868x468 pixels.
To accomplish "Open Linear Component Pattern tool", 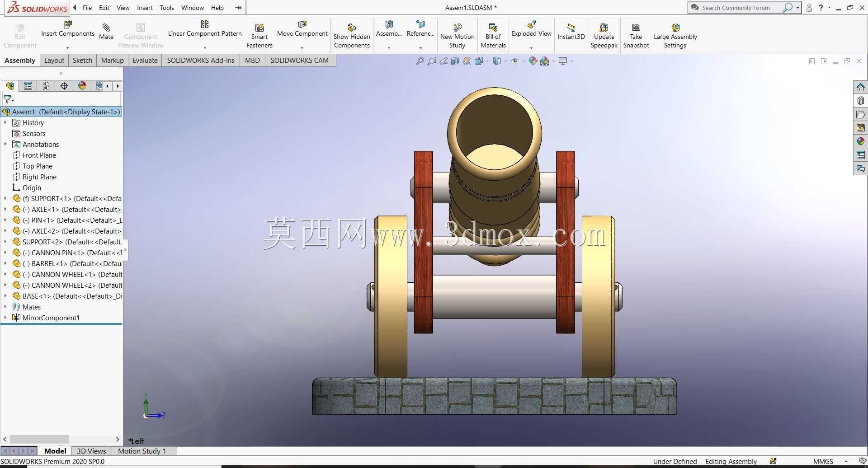I will 205,29.
